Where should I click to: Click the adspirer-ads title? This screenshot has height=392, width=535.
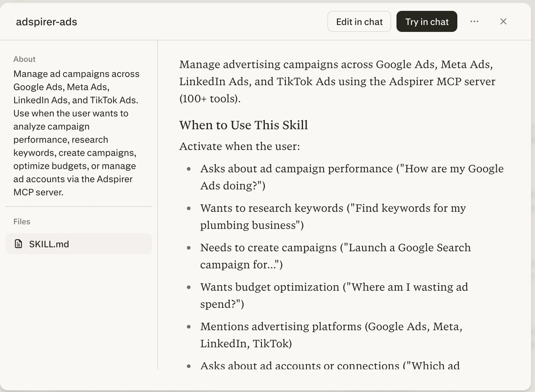(x=46, y=22)
